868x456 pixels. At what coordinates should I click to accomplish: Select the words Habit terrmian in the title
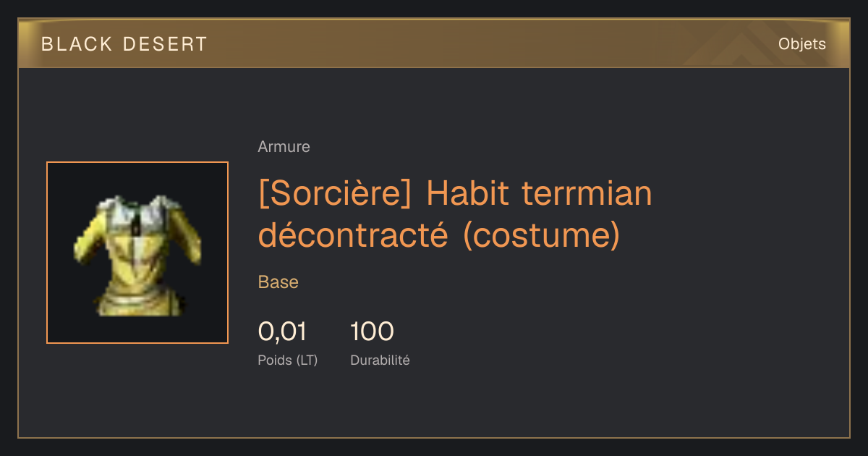click(539, 194)
